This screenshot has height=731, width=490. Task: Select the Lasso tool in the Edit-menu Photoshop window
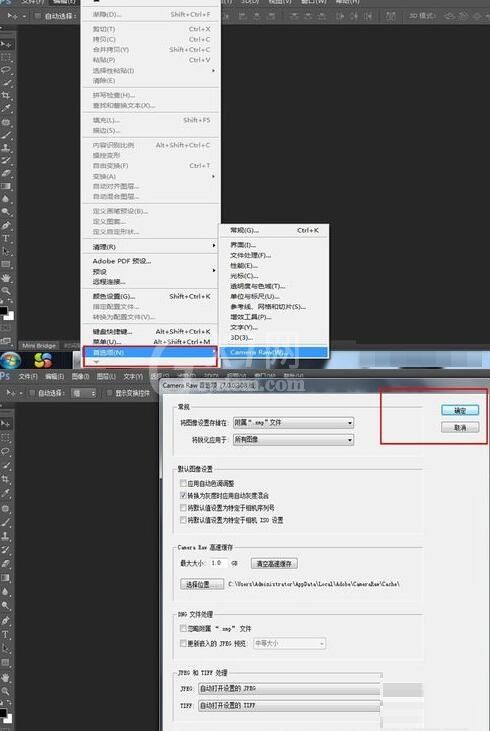[6, 70]
